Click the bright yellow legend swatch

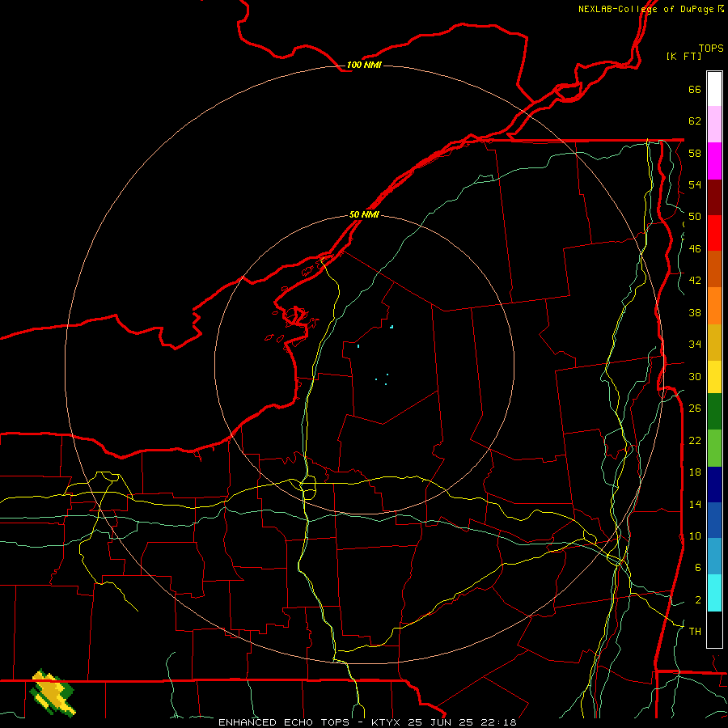[x=714, y=377]
